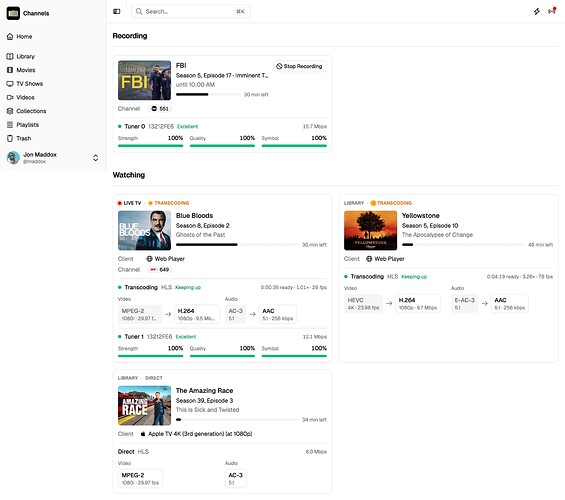Stop Recording FBI
The height and width of the screenshot is (500, 565).
(299, 66)
